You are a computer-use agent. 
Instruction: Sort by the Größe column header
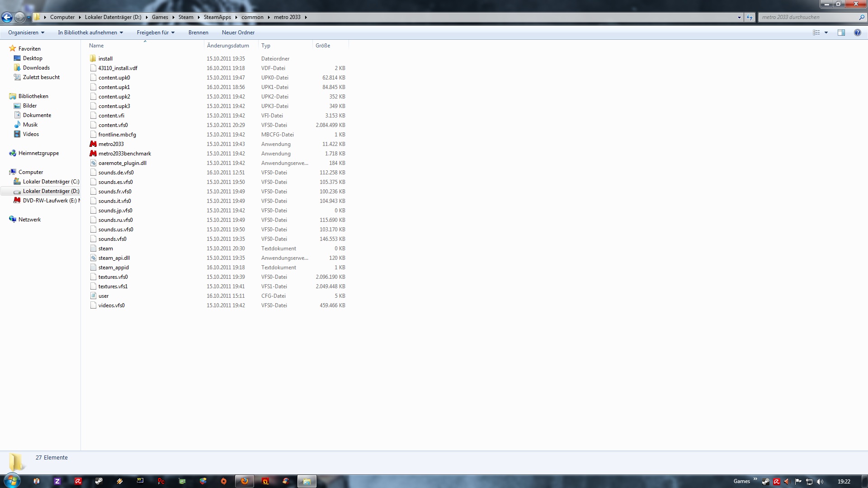click(x=323, y=46)
